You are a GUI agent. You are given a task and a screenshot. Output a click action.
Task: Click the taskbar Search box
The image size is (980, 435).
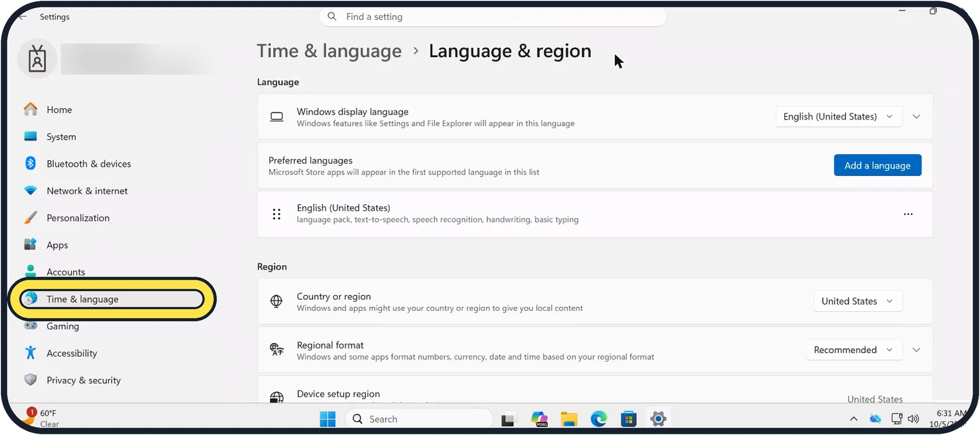(x=419, y=419)
